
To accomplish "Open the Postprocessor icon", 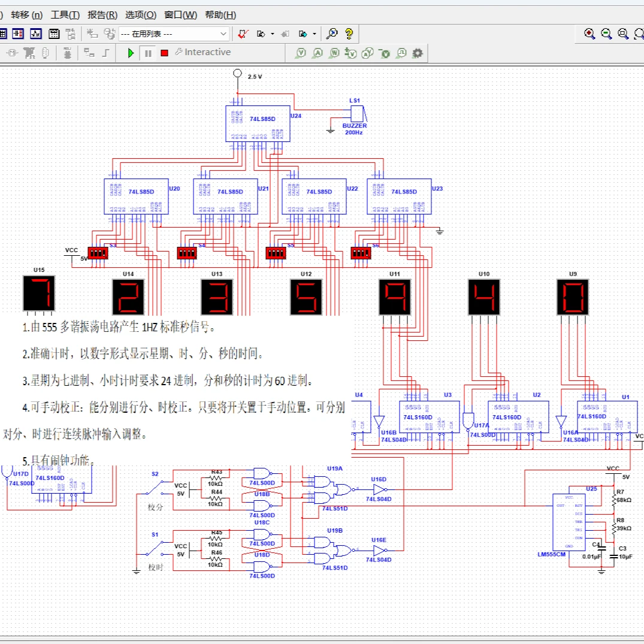I will click(x=54, y=34).
